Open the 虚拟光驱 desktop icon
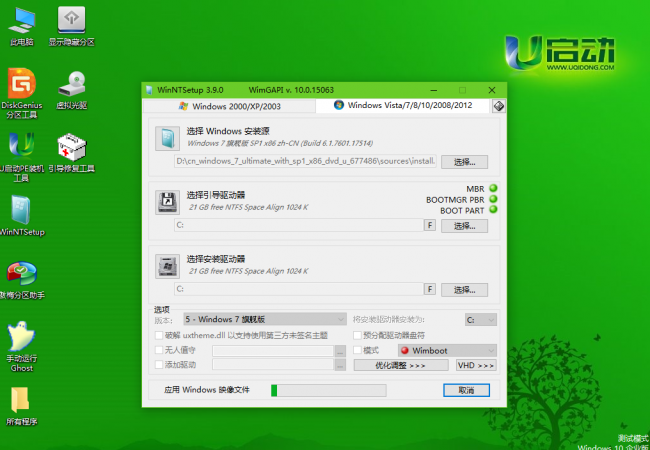Viewport: 650px width, 450px height. [x=71, y=90]
